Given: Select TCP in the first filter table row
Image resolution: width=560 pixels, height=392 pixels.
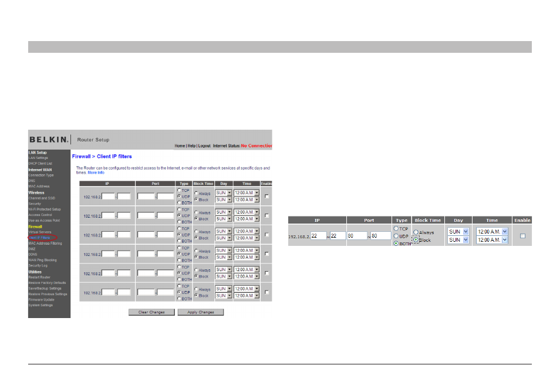Looking at the screenshot, I should tap(179, 190).
